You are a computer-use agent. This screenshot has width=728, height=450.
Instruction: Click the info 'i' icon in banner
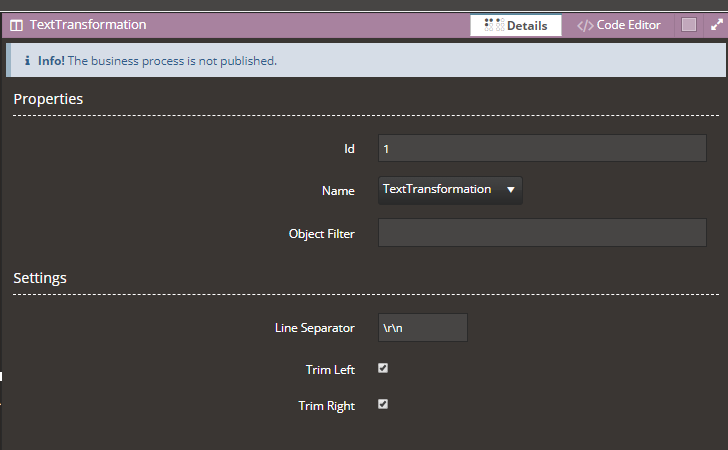click(x=27, y=60)
